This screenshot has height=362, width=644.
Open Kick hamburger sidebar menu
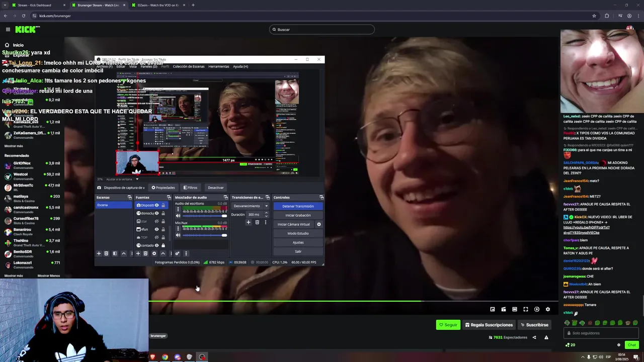(8, 29)
